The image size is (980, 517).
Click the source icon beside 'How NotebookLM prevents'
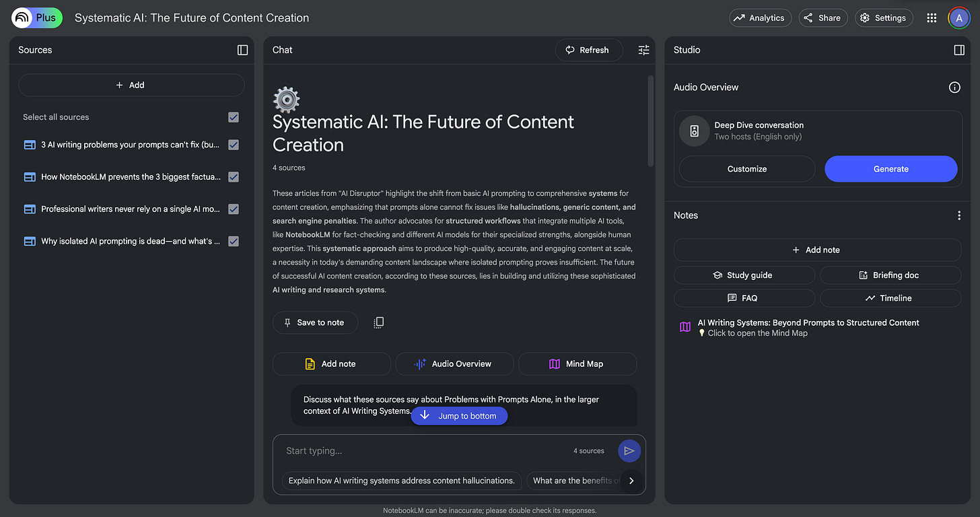[x=30, y=177]
